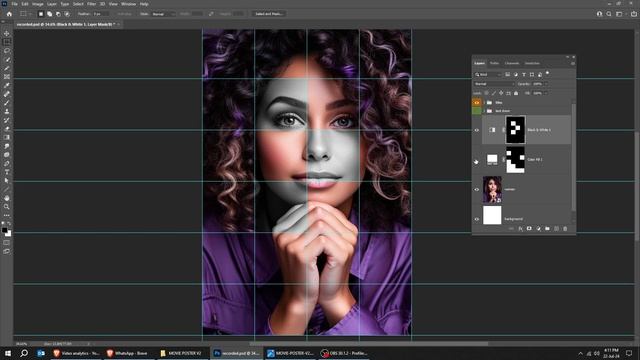The height and width of the screenshot is (360, 640).
Task: Select the Clone Stamp tool
Action: pos(7,111)
